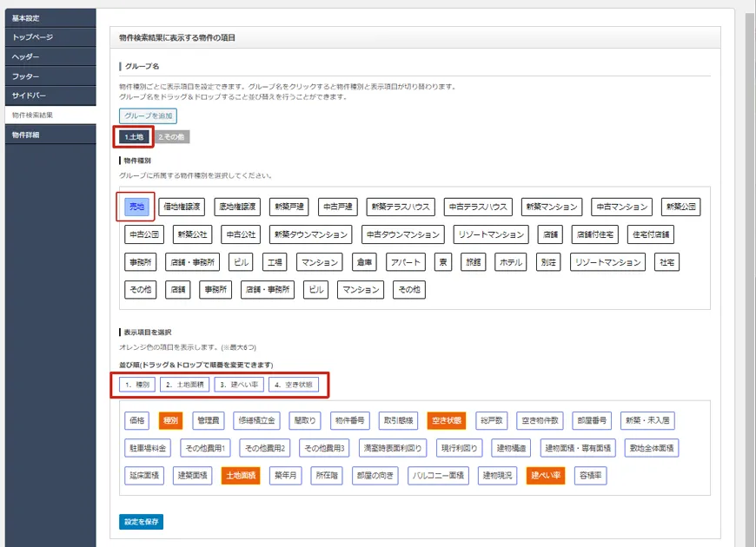Click the '3. 建ぺい率' sort order chip
This screenshot has width=756, height=547.
click(x=237, y=384)
